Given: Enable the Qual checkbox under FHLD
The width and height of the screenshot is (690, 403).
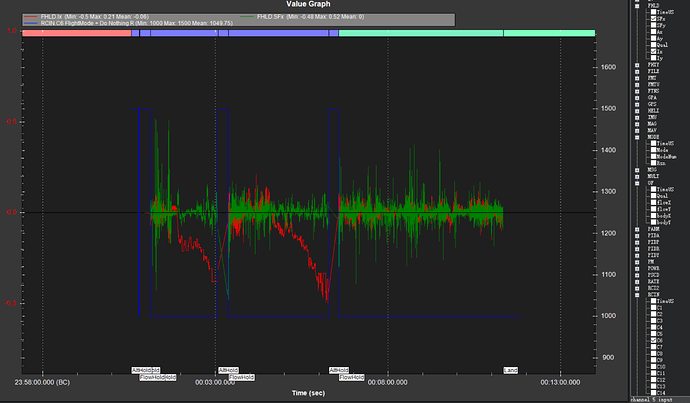Looking at the screenshot, I should 653,45.
